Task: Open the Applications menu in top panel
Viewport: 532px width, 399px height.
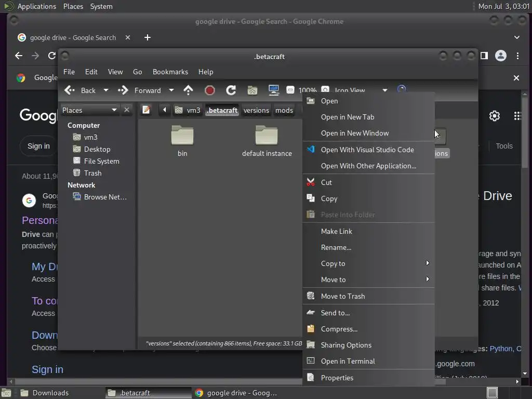Action: coord(37,6)
